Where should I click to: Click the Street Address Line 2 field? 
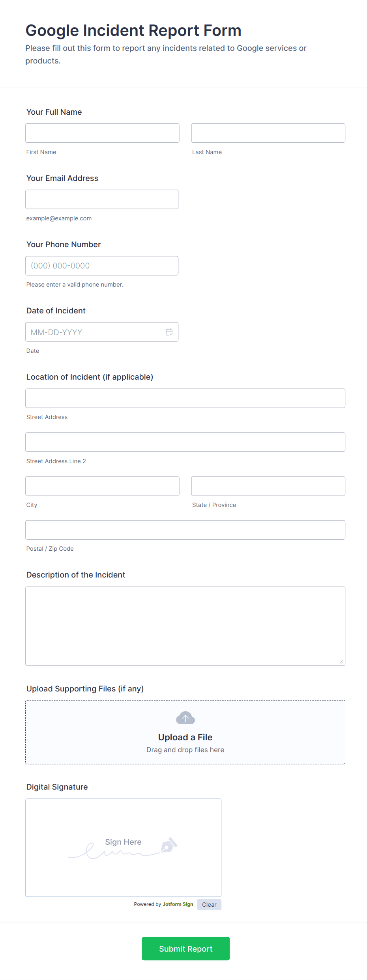coord(185,442)
